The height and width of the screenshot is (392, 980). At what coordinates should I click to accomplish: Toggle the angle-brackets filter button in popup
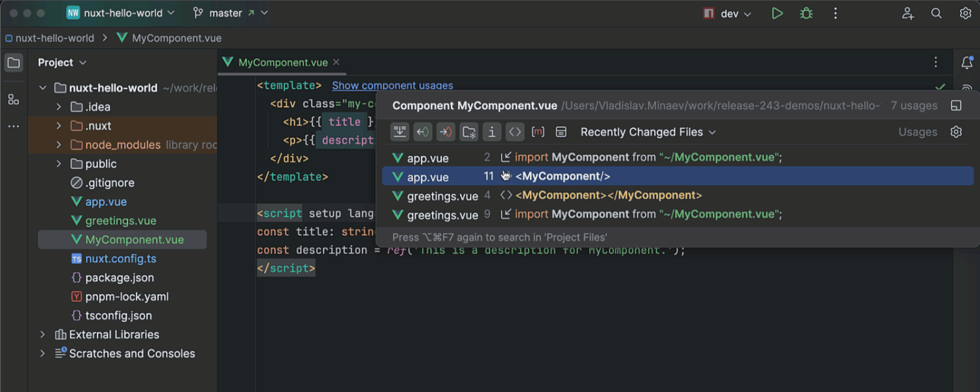(x=515, y=132)
